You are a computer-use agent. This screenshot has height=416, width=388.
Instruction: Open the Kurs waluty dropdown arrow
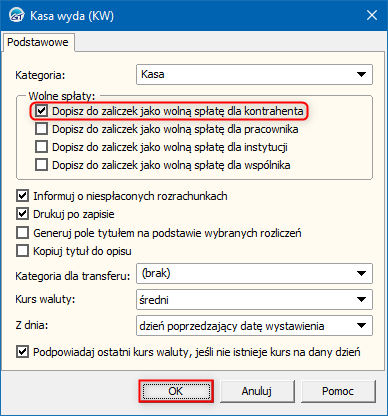[x=361, y=299]
